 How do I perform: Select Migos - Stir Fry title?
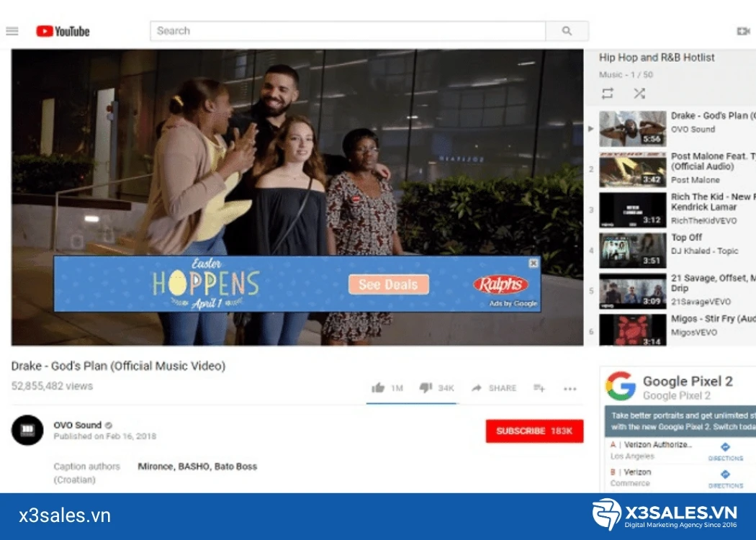point(713,319)
